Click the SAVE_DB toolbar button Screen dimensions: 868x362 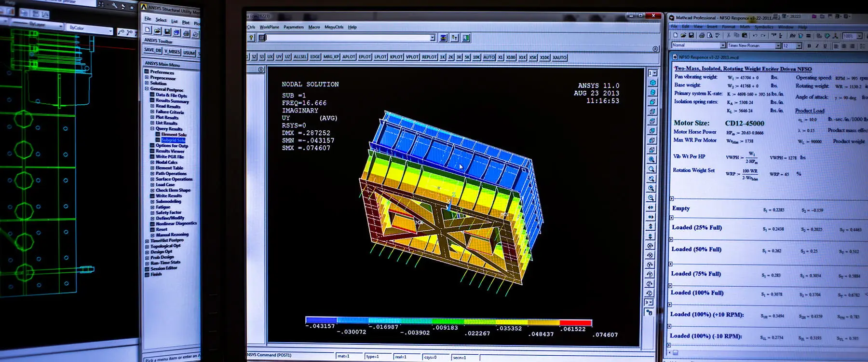(152, 50)
